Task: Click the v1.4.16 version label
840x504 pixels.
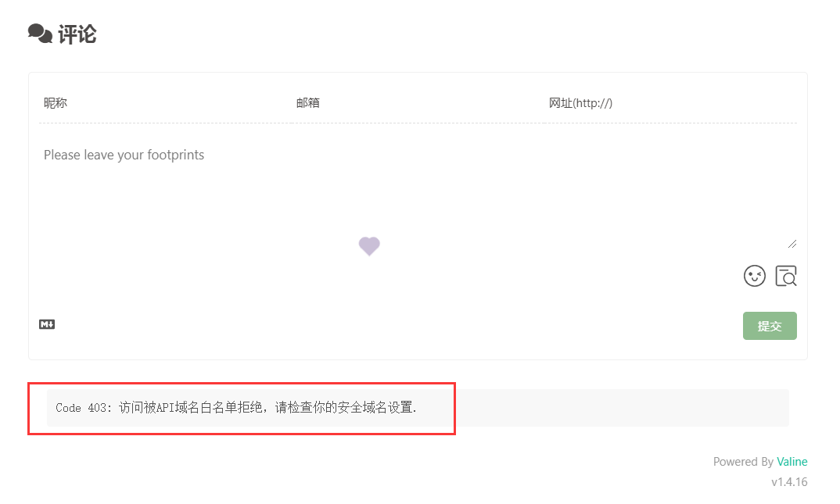Action: point(788,482)
